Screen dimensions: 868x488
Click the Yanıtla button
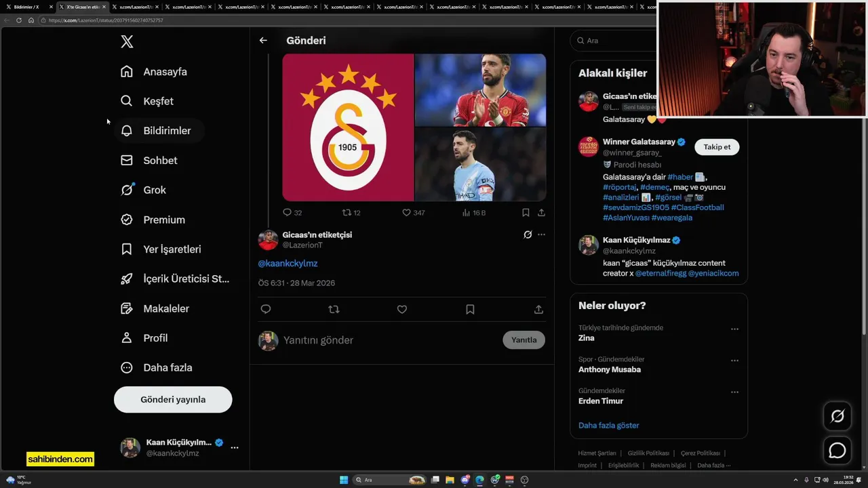[524, 340]
